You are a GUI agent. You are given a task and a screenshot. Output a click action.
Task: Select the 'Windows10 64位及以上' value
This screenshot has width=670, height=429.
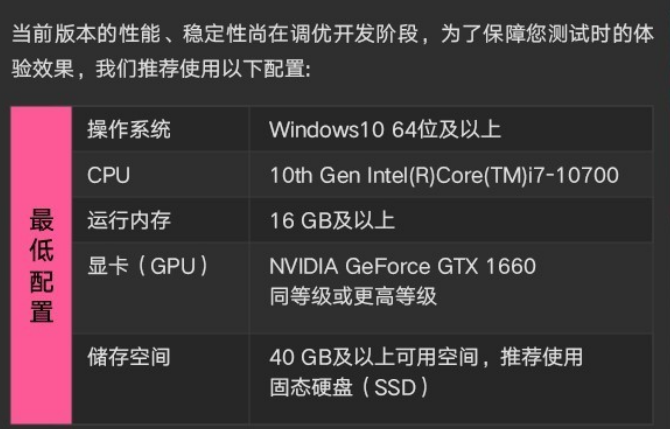click(x=385, y=129)
